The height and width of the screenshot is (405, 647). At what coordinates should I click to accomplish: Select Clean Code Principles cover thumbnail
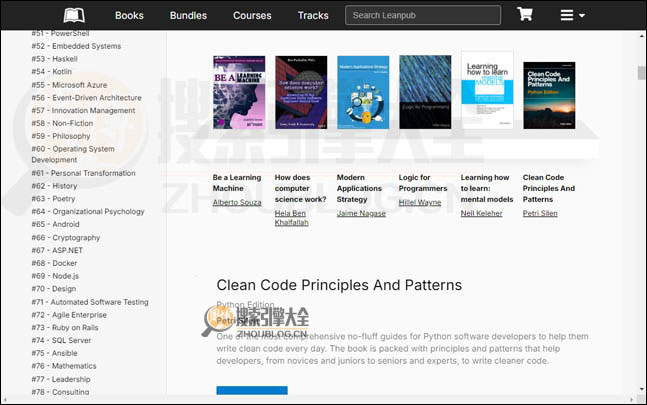point(549,95)
